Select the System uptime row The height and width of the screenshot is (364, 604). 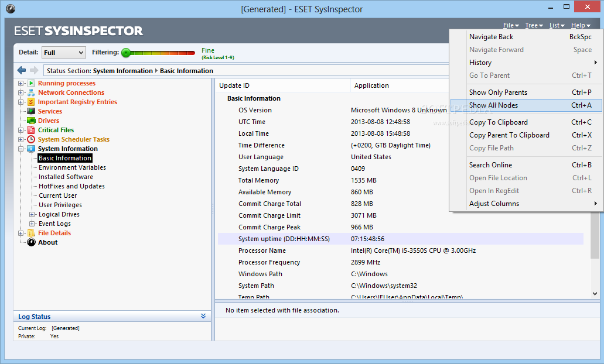tap(401, 239)
